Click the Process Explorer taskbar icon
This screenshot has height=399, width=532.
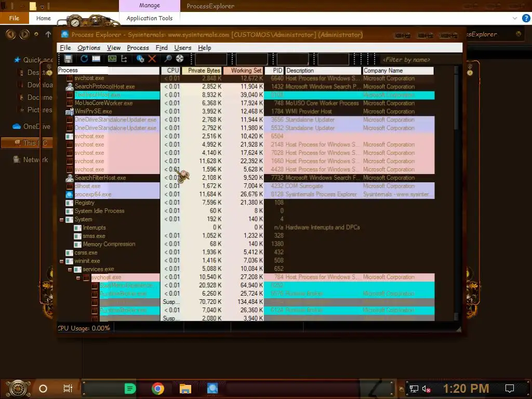coord(212,388)
